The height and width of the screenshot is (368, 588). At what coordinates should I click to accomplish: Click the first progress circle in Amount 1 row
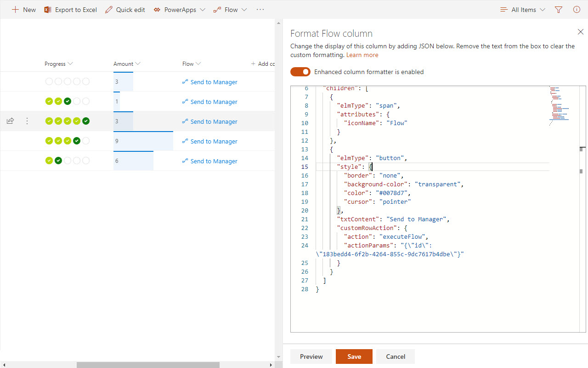pyautogui.click(x=49, y=102)
